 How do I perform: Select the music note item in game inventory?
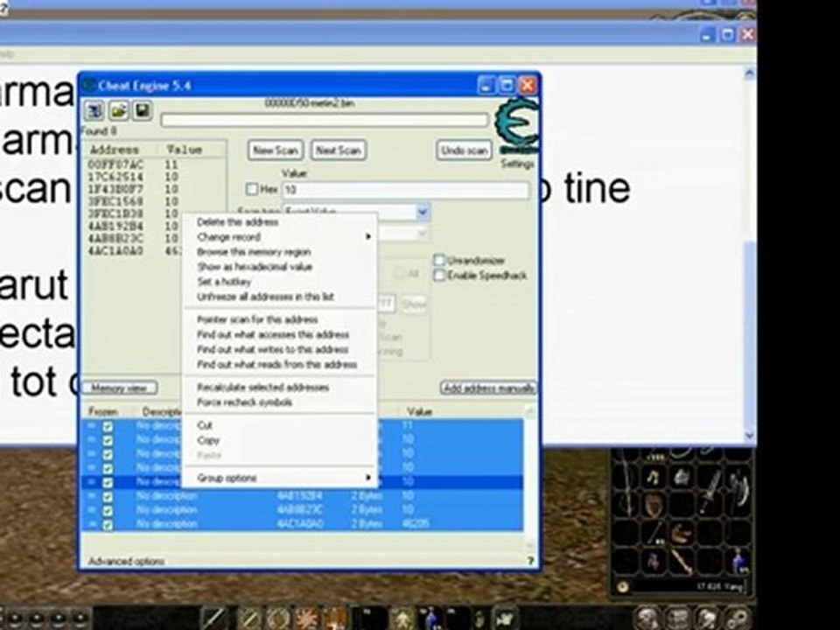(652, 476)
